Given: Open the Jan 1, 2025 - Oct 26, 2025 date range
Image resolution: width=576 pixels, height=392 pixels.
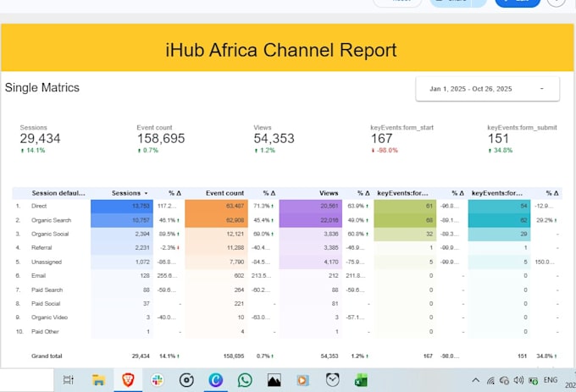Looking at the screenshot, I should 487,89.
